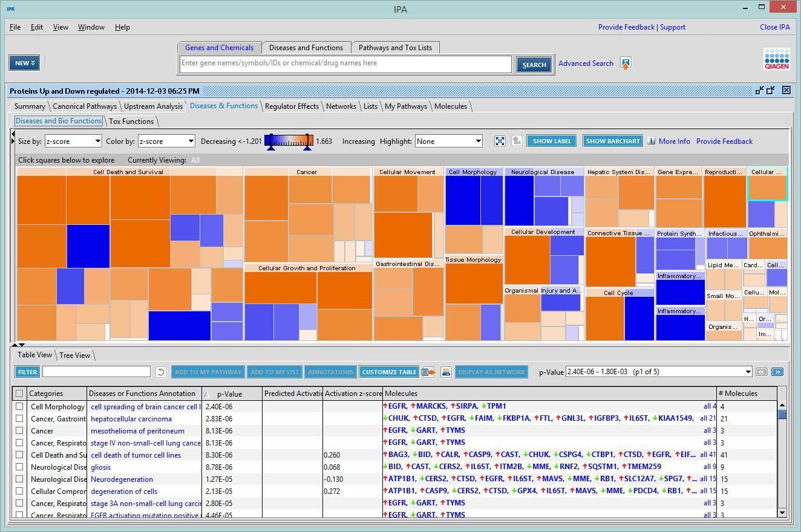The height and width of the screenshot is (532, 801).
Task: Open the Window menu
Action: click(91, 27)
